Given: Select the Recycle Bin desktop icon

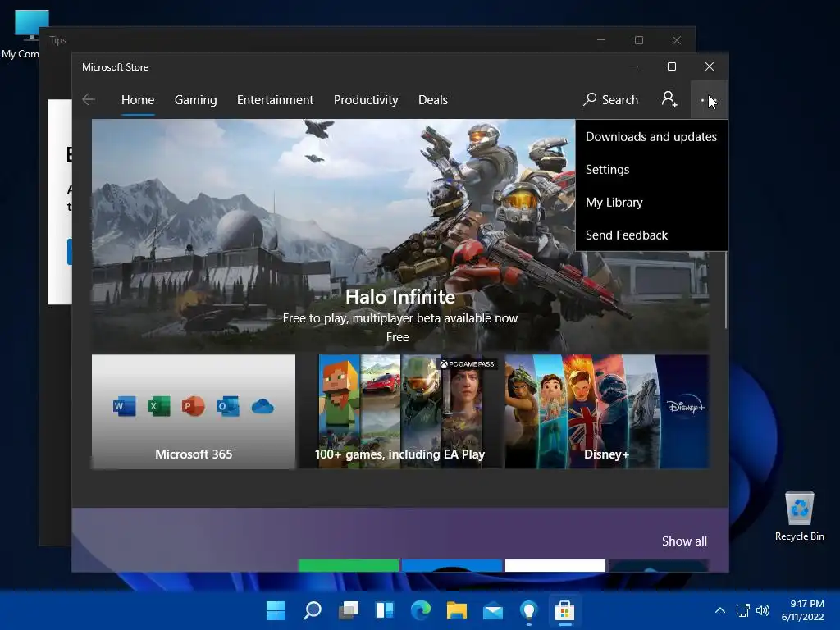Looking at the screenshot, I should pyautogui.click(x=799, y=516).
